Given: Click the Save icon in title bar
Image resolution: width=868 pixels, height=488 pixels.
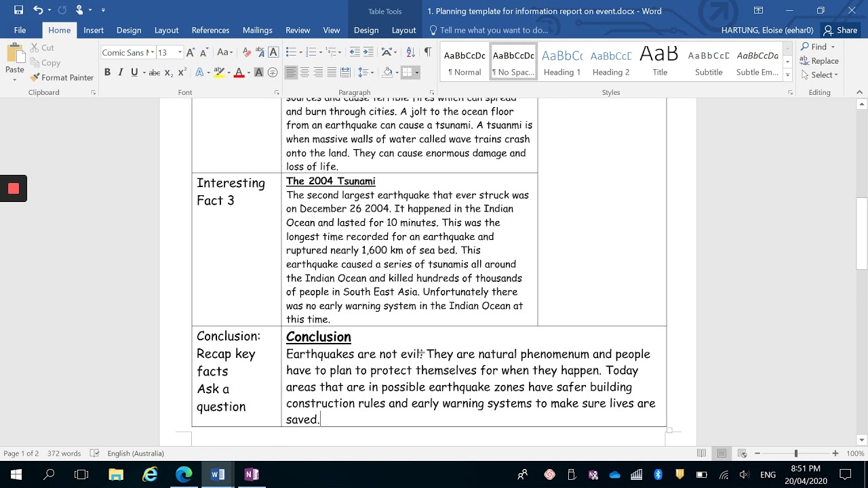Looking at the screenshot, I should (x=18, y=10).
